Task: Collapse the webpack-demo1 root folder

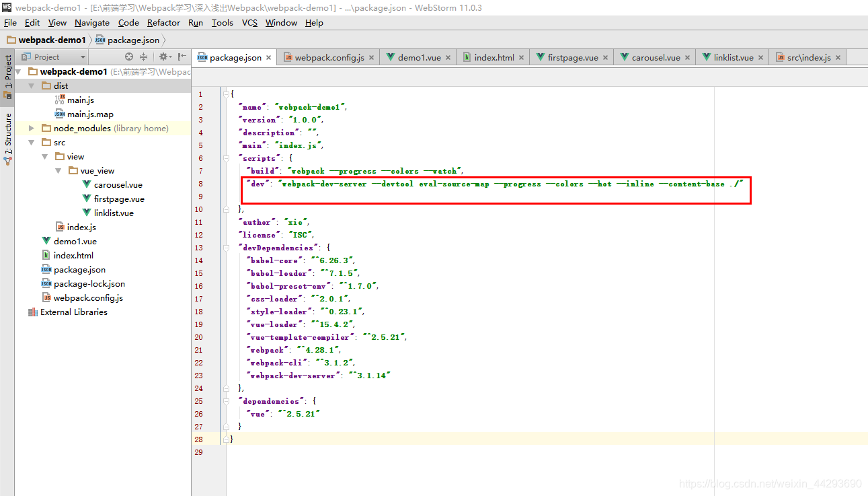Action: click(18, 71)
